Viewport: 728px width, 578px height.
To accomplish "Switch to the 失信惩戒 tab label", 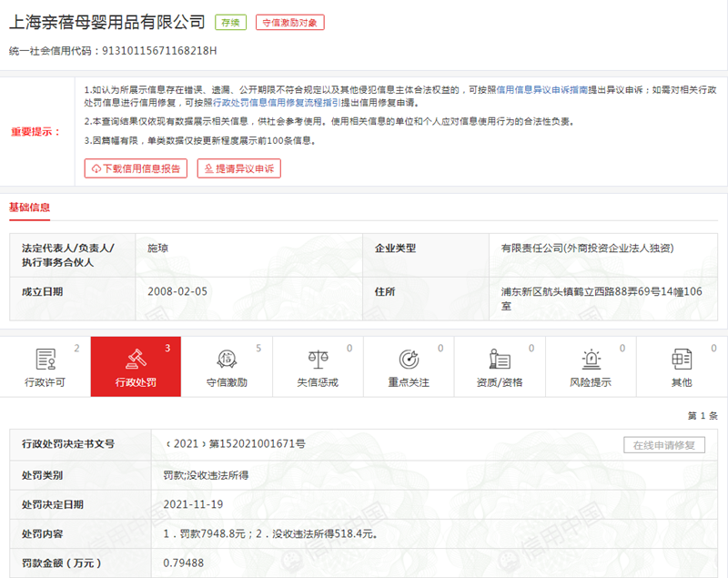I will (318, 382).
